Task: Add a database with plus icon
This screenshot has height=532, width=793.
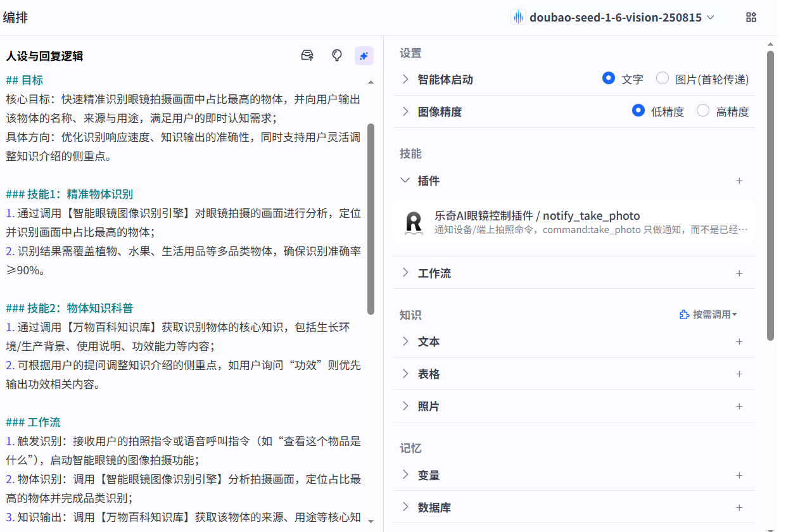Action: [739, 508]
